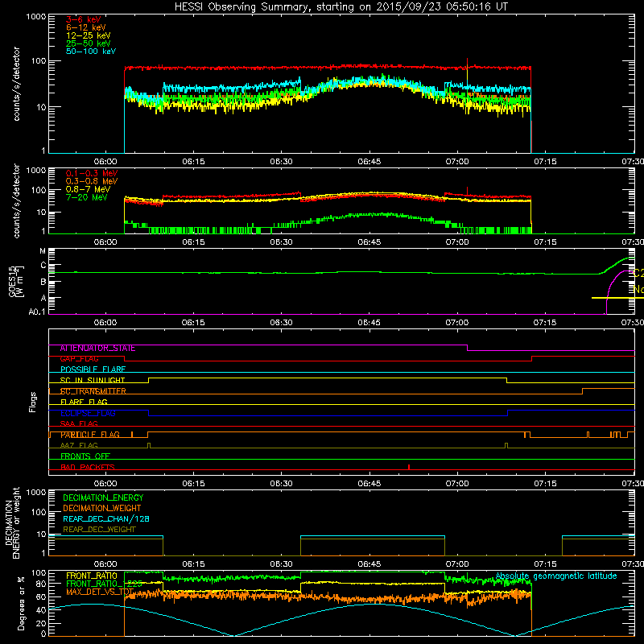
Task: Click the 'Absolute geomagnetic latitude' label
Action: pyautogui.click(x=556, y=576)
